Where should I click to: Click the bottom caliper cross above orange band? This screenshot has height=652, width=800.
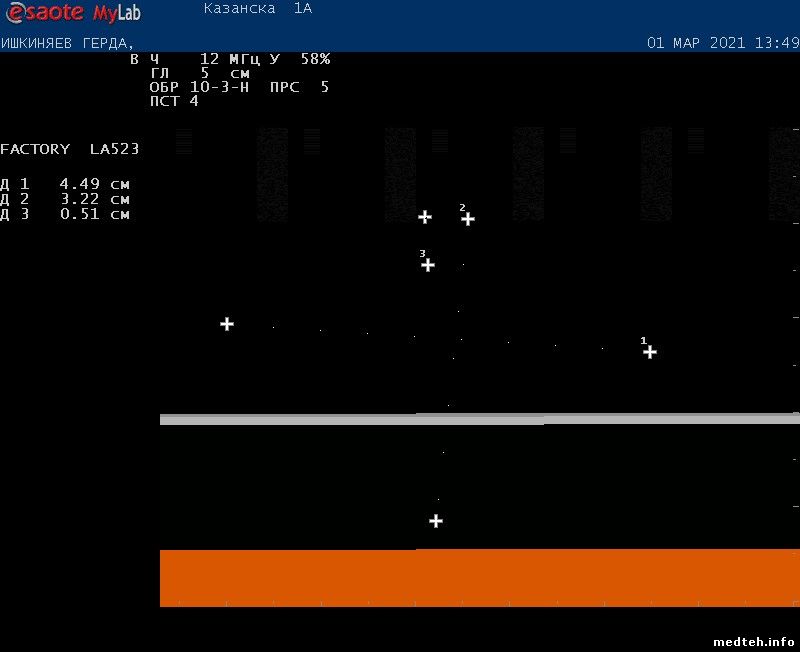click(436, 521)
